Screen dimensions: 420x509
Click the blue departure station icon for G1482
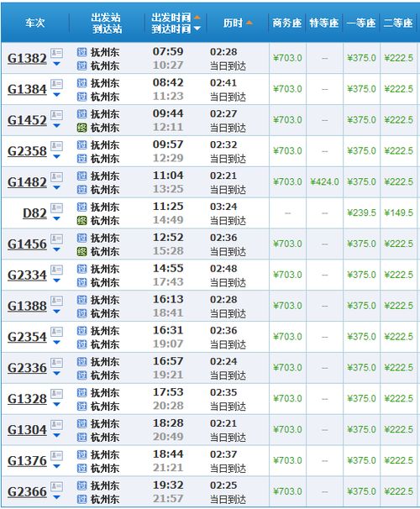point(81,176)
